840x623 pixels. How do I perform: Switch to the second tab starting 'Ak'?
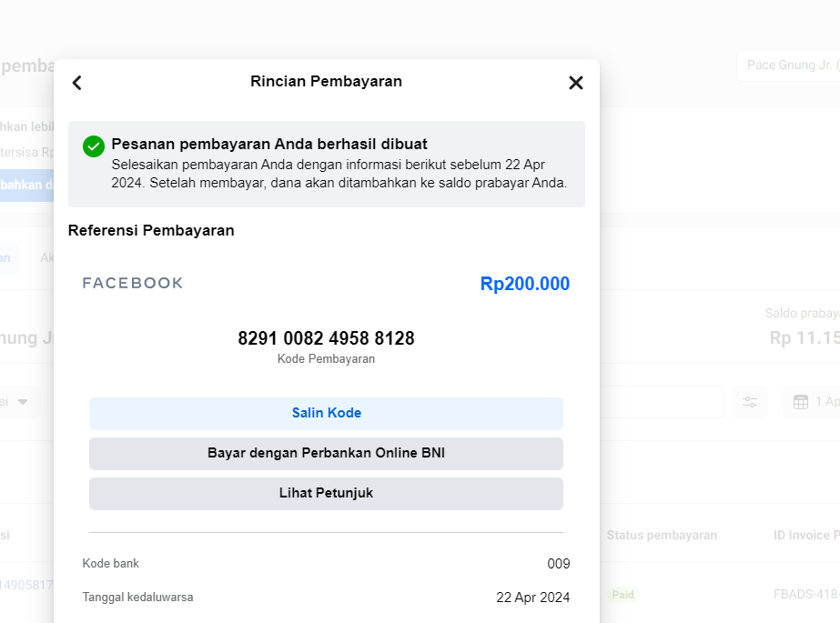(x=46, y=257)
